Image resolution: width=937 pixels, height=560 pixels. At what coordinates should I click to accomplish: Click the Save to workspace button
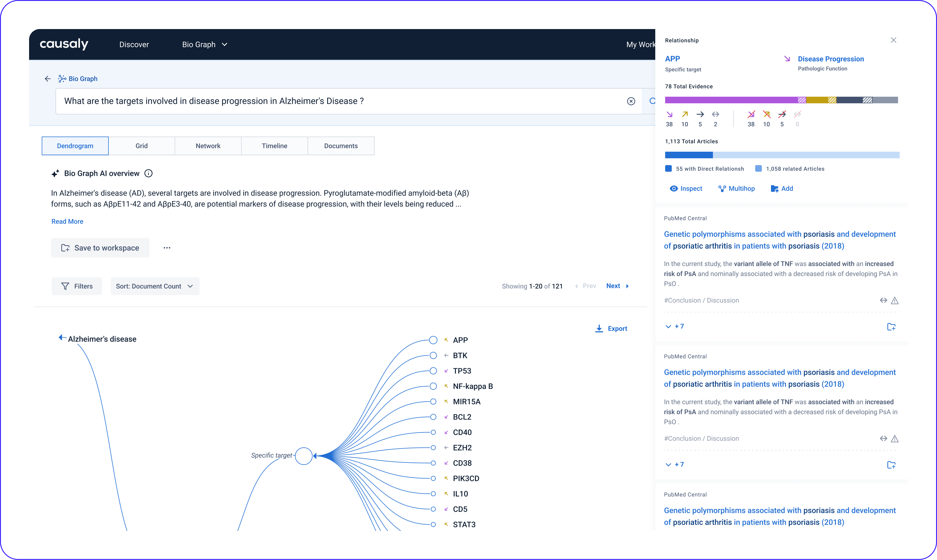[x=100, y=248]
